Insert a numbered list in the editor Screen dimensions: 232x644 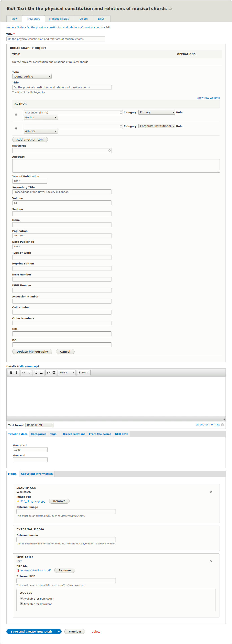point(41,372)
